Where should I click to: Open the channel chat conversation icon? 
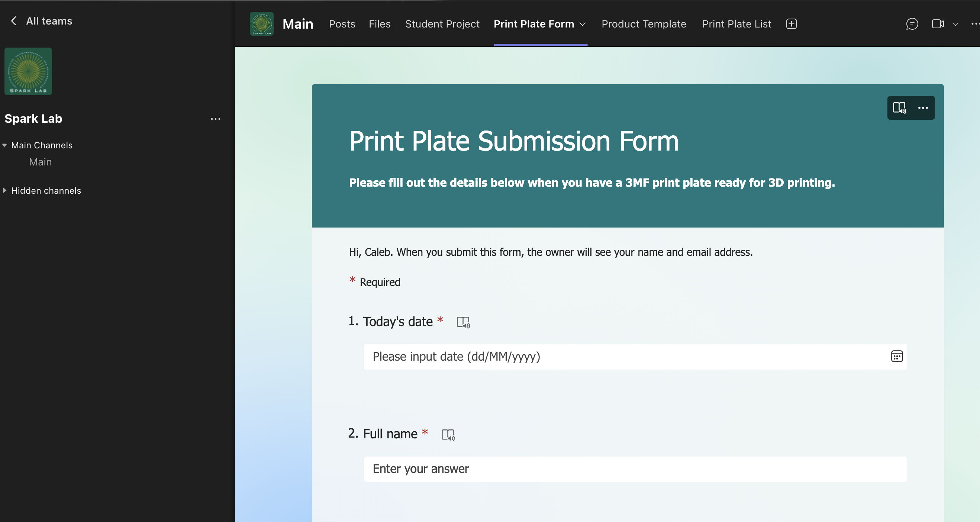912,23
